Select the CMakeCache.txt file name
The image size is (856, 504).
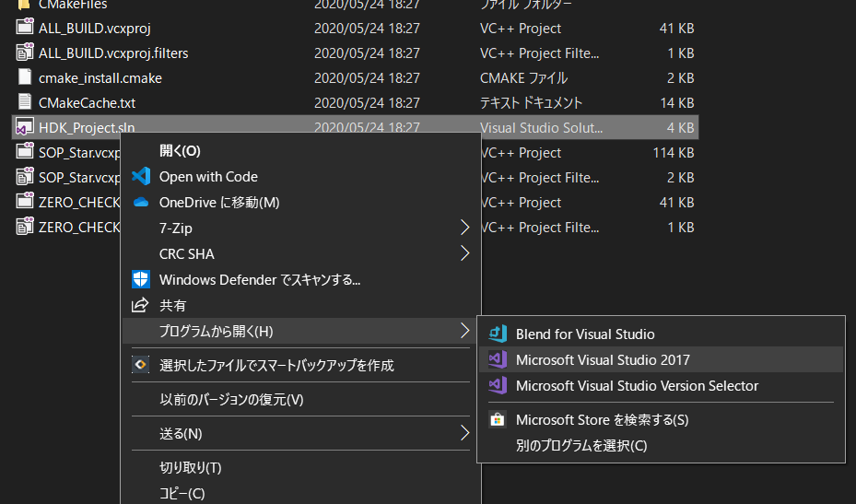pyautogui.click(x=88, y=102)
